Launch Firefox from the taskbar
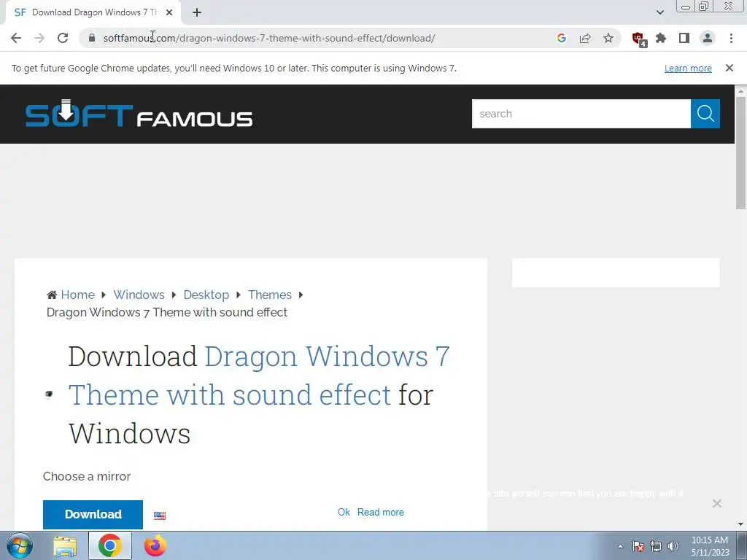 [155, 545]
